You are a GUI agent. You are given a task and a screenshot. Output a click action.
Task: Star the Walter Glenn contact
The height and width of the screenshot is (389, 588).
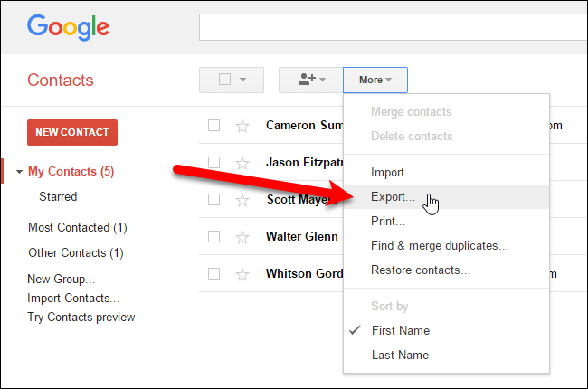[x=242, y=237]
